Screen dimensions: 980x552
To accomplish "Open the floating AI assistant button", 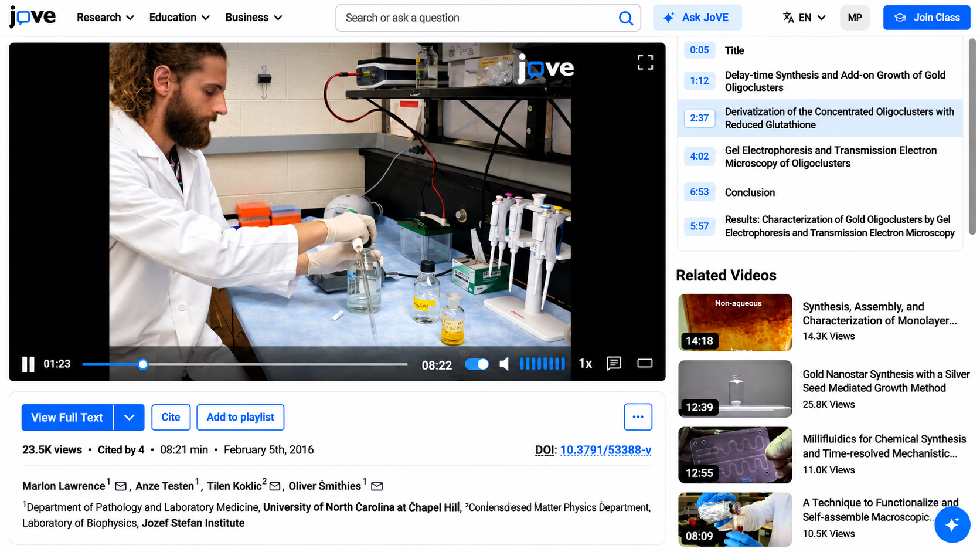I will tap(952, 524).
